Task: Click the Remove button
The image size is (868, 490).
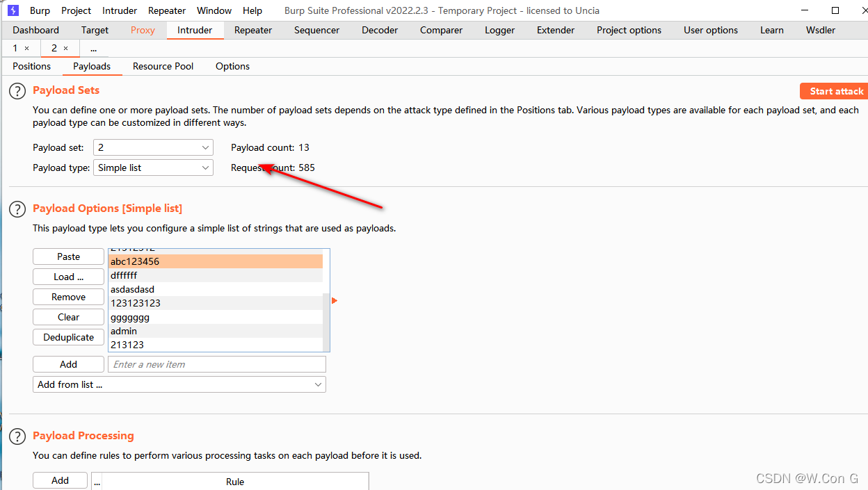Action: point(68,297)
